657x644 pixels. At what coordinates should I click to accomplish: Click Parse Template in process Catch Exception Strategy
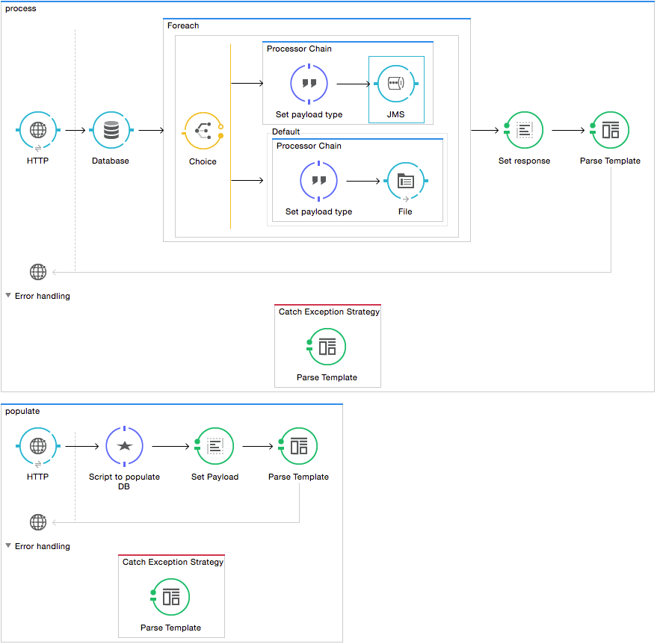pos(327,347)
